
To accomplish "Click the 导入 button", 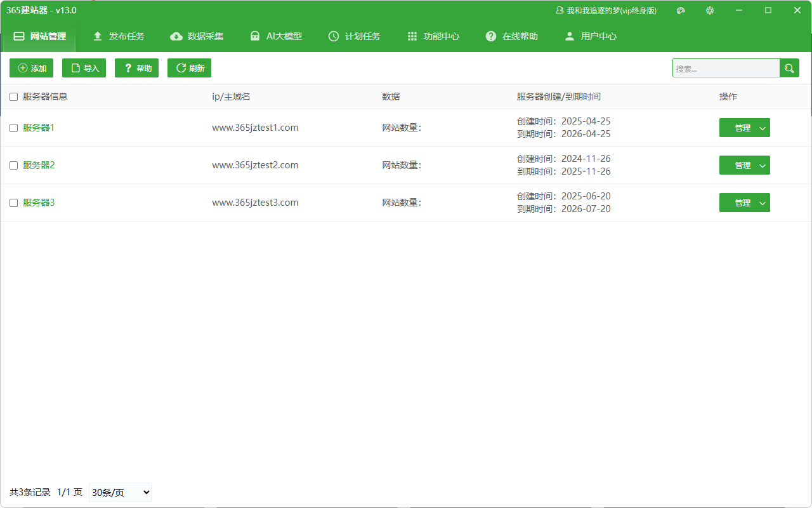I will pos(84,68).
